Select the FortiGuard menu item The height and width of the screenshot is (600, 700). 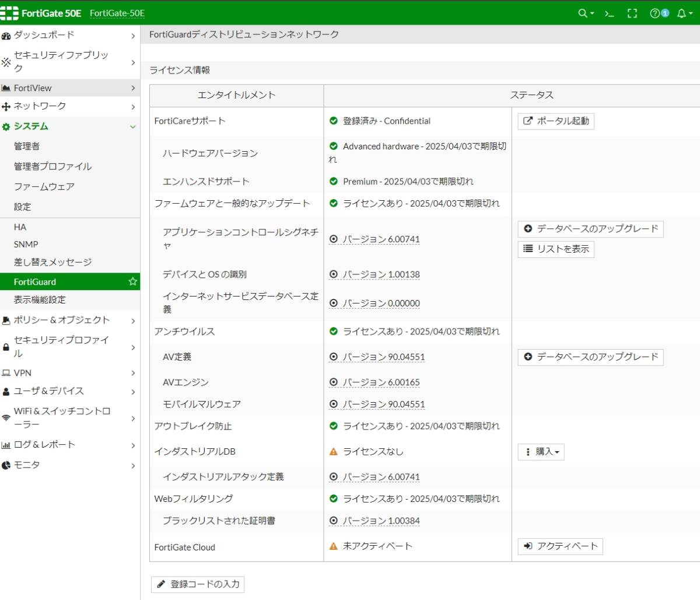click(x=70, y=282)
